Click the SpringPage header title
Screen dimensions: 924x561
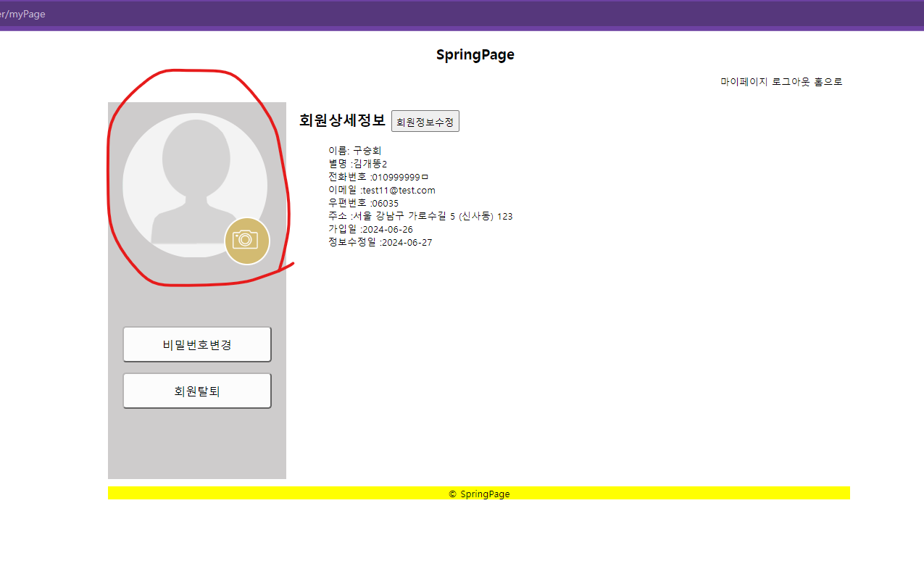pos(475,54)
